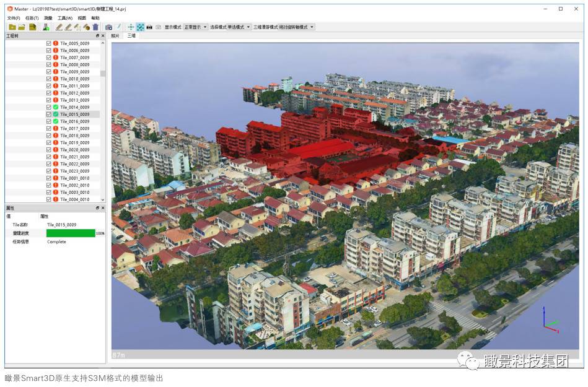Toggle the Tile_0007_0009 checkbox
This screenshot has width=588, height=387.
[x=49, y=58]
